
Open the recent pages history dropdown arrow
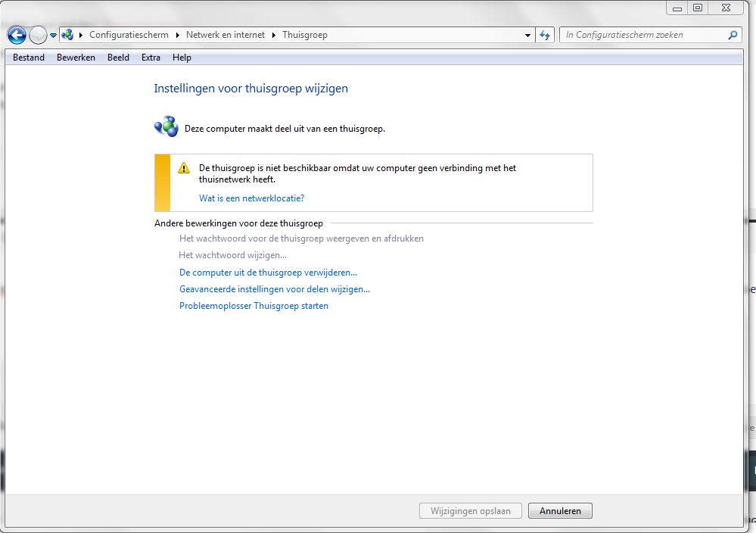click(53, 36)
